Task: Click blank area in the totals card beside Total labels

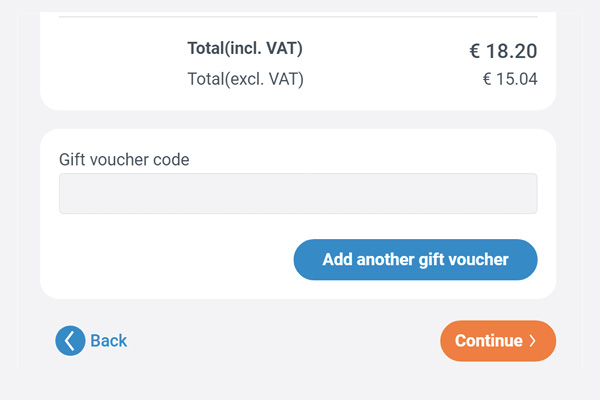Action: [115, 63]
